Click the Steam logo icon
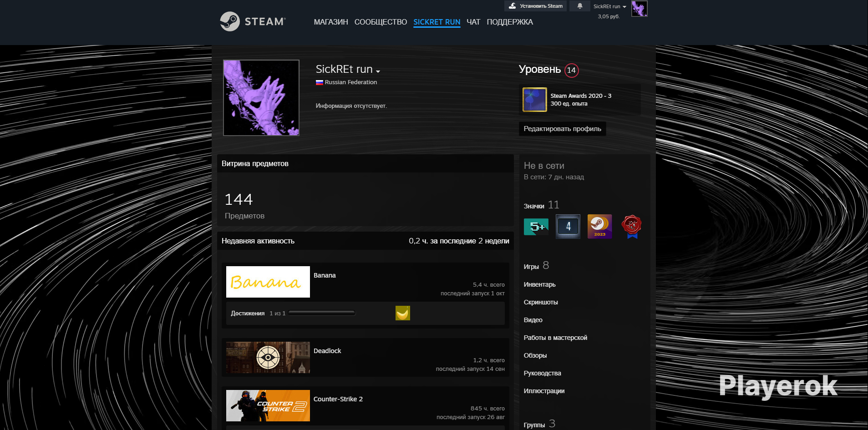This screenshot has width=868, height=430. tap(230, 21)
